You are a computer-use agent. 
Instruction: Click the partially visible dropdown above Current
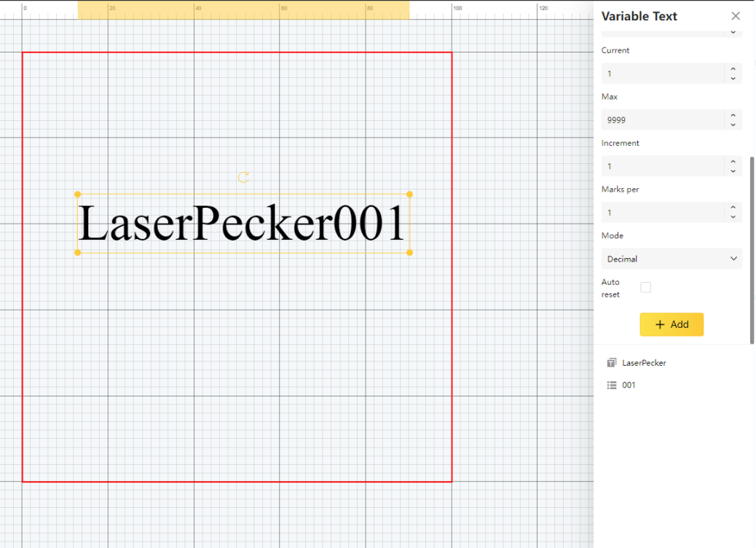click(x=671, y=33)
